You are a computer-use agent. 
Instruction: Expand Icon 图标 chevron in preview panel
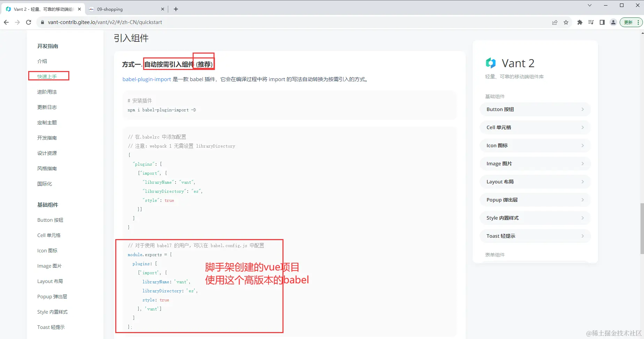pos(583,145)
